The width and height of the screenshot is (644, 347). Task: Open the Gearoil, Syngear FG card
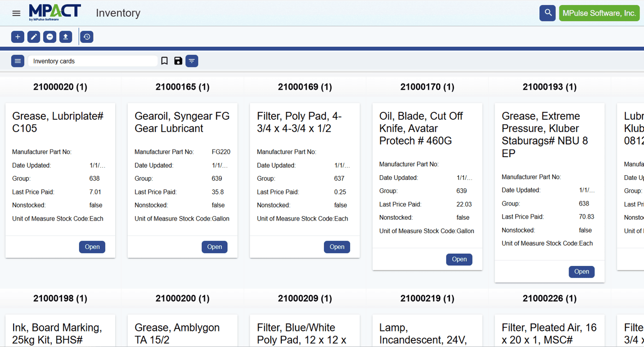point(214,247)
